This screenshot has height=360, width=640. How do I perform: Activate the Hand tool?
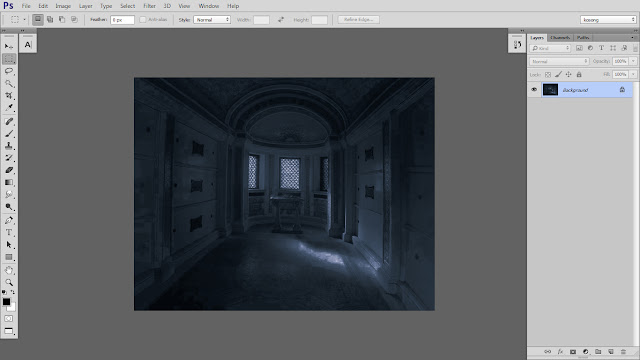point(9,270)
